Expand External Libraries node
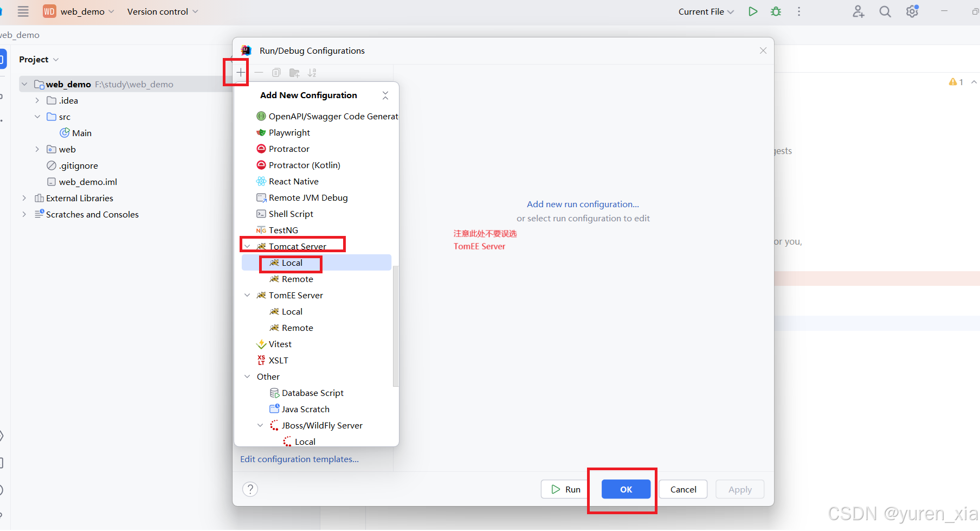This screenshot has width=980, height=531. pos(24,198)
